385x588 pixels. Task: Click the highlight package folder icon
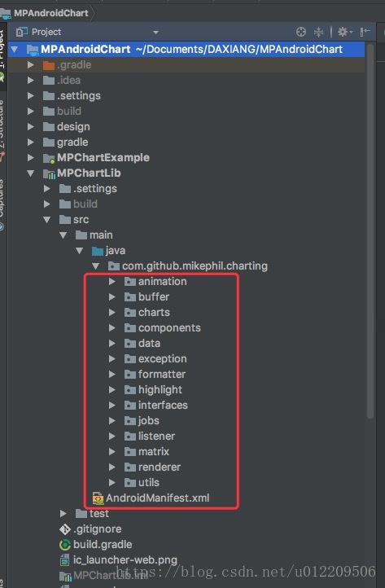point(130,390)
